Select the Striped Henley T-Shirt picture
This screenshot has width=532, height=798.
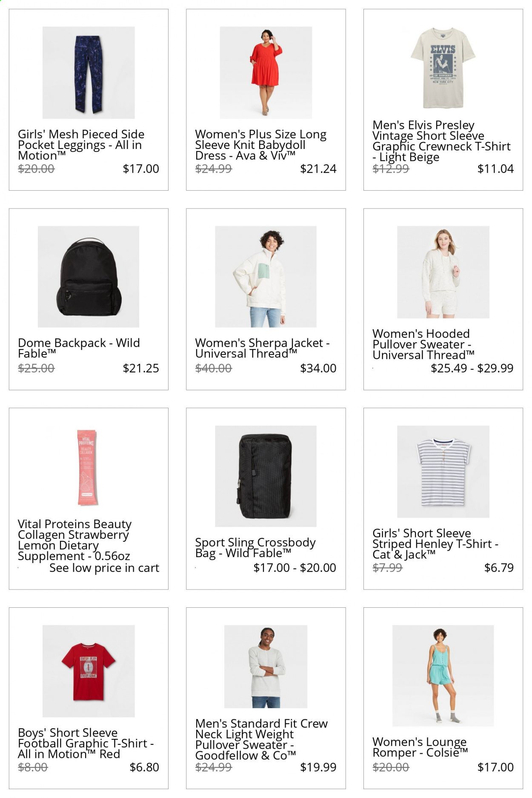pyautogui.click(x=443, y=472)
